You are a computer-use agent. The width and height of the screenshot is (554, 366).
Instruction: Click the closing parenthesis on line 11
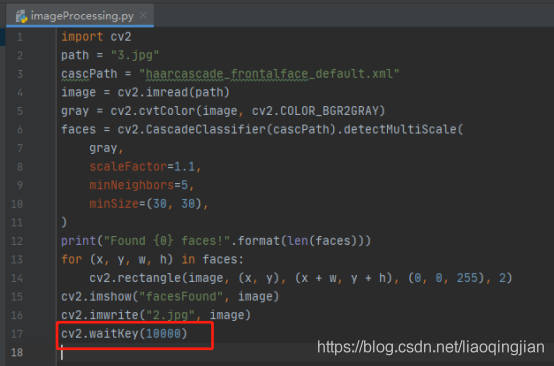(64, 222)
